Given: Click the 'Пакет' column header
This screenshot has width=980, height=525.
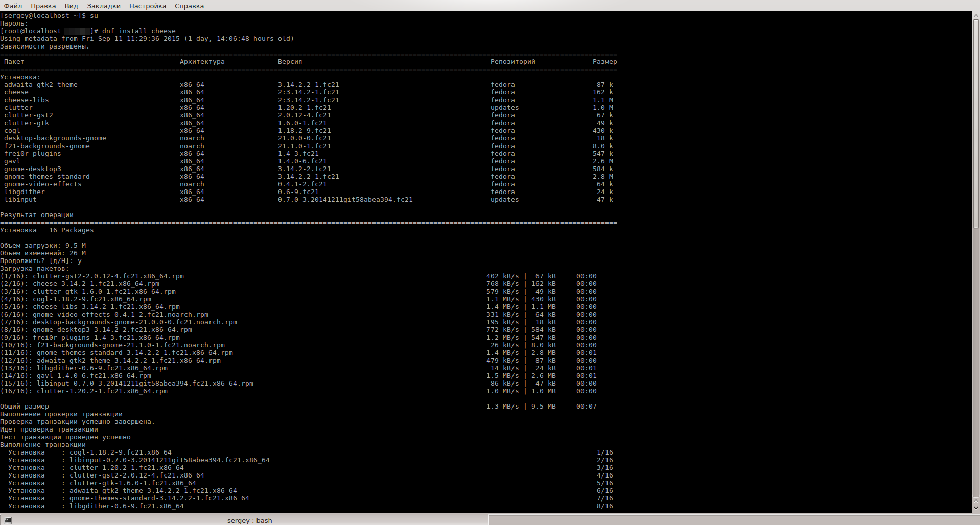Looking at the screenshot, I should 14,62.
